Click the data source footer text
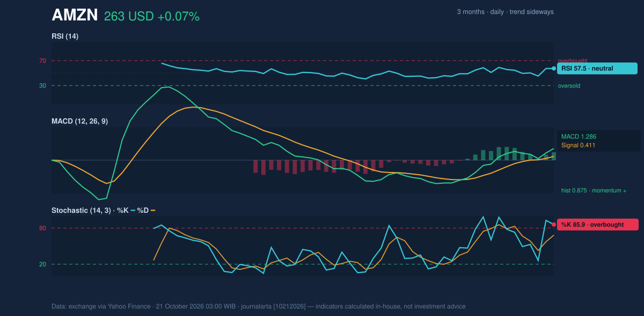 click(259, 306)
